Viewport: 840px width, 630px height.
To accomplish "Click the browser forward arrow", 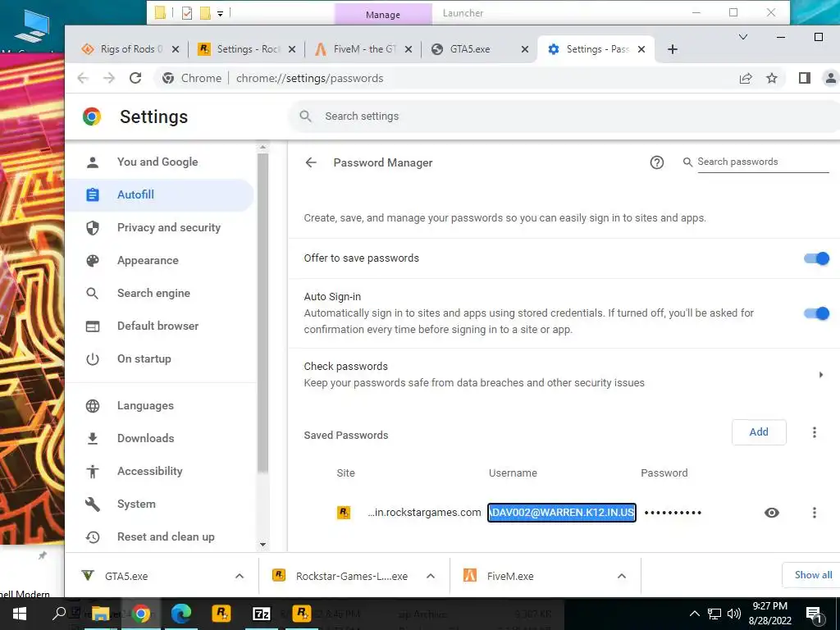I will click(x=109, y=78).
